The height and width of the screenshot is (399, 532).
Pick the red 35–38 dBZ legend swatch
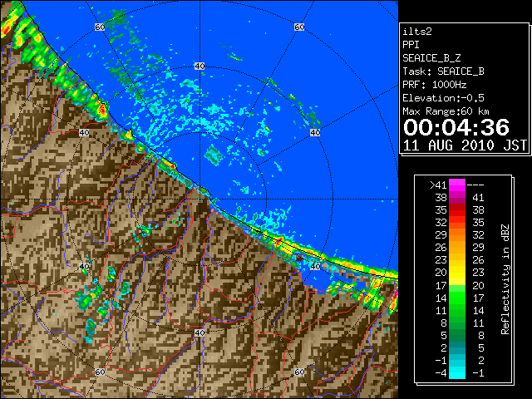(x=457, y=210)
